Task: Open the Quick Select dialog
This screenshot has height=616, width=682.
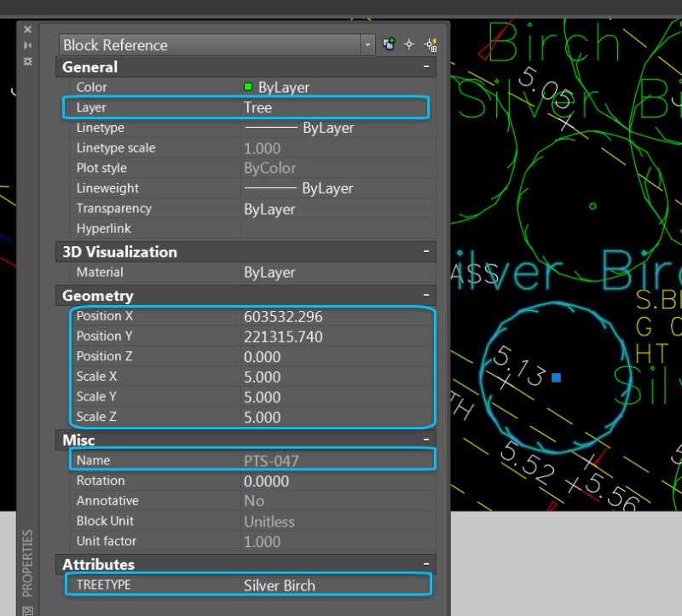Action: click(x=429, y=43)
